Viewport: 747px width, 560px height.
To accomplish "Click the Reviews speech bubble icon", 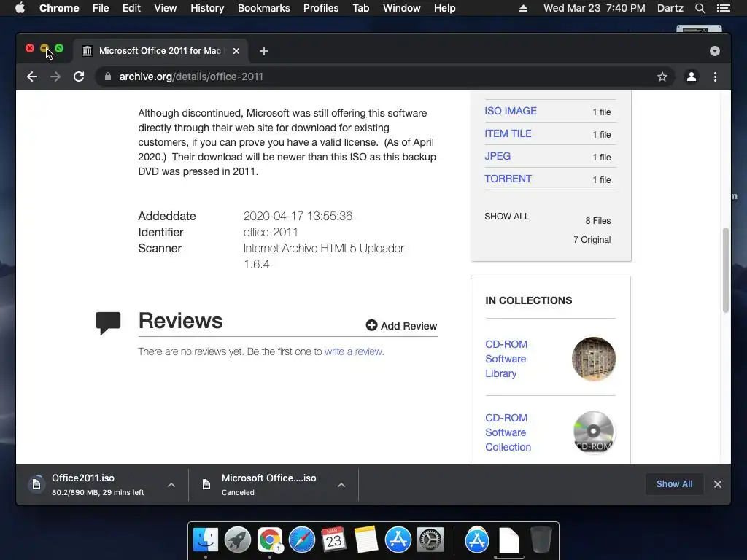I will click(x=108, y=323).
